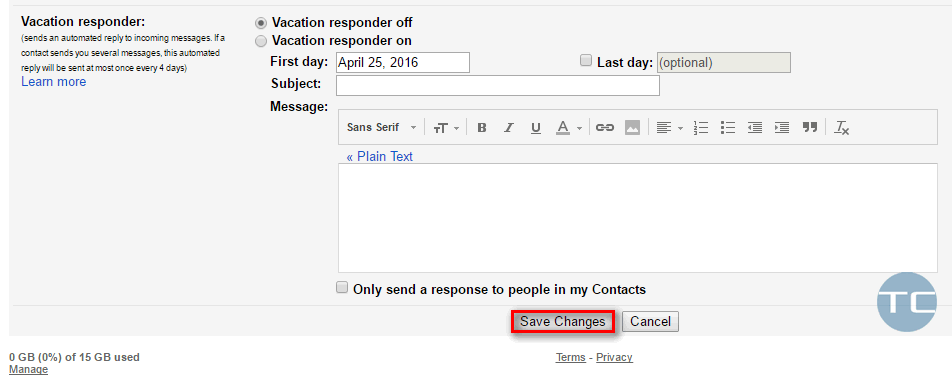Click the underline formatting icon

(536, 127)
